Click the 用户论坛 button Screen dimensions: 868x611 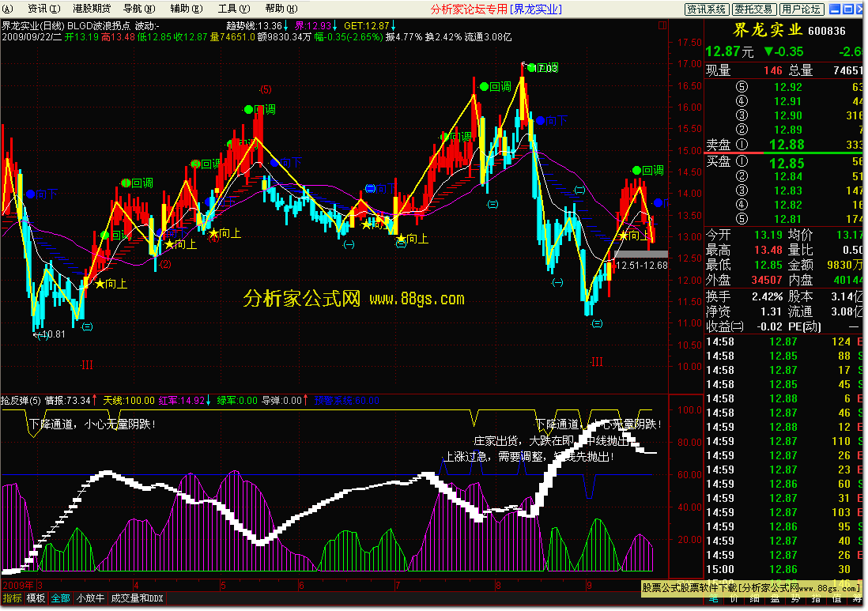point(802,9)
